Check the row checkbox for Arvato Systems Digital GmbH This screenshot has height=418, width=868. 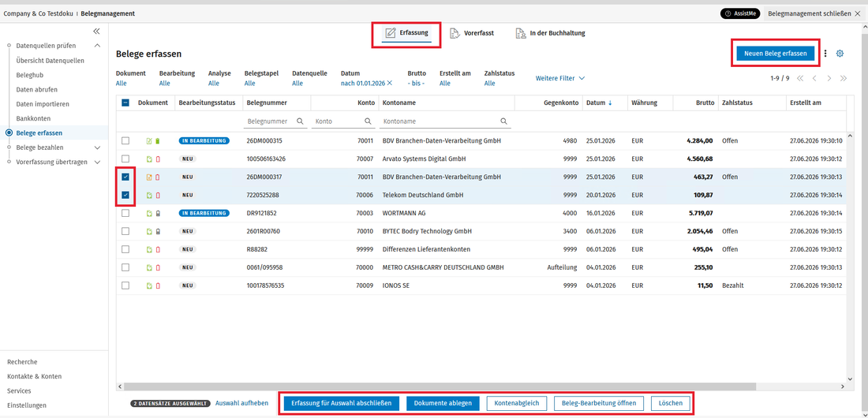pos(125,159)
